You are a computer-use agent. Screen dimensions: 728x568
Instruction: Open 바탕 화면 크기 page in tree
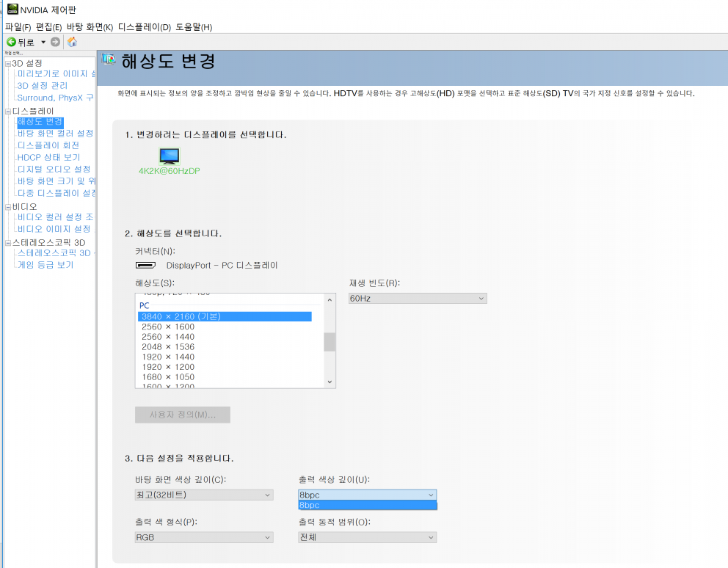click(57, 181)
